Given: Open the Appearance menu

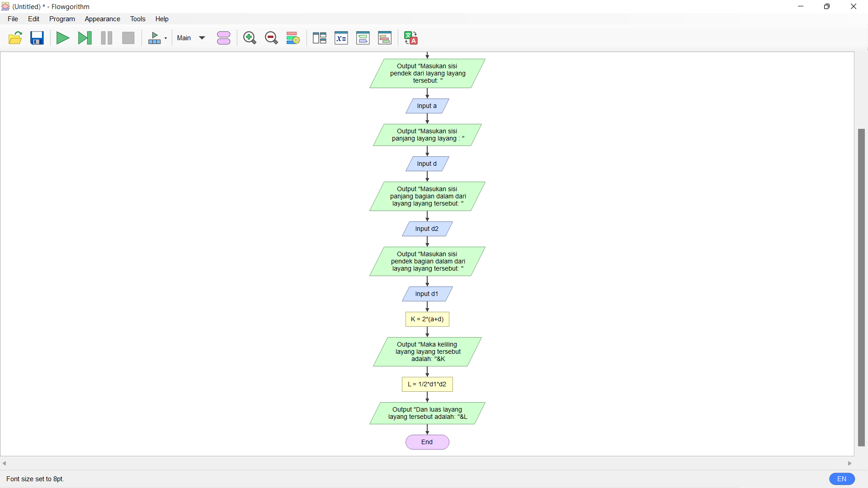Looking at the screenshot, I should [103, 19].
